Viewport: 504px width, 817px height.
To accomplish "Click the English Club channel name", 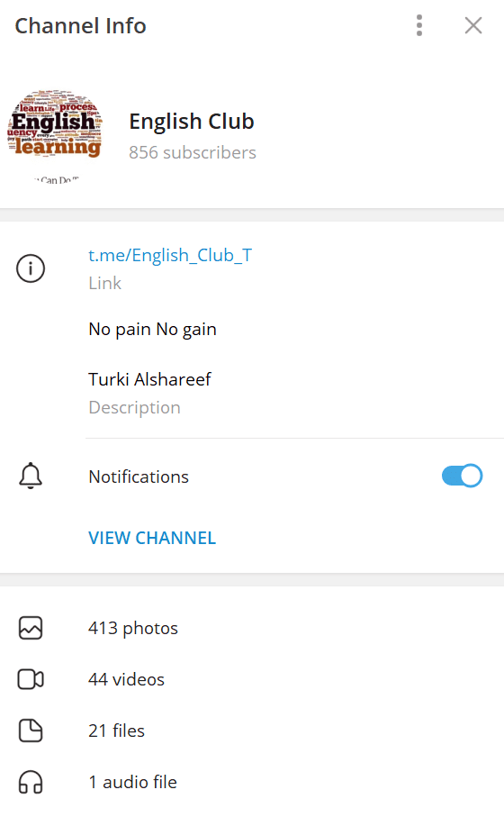I will [192, 122].
